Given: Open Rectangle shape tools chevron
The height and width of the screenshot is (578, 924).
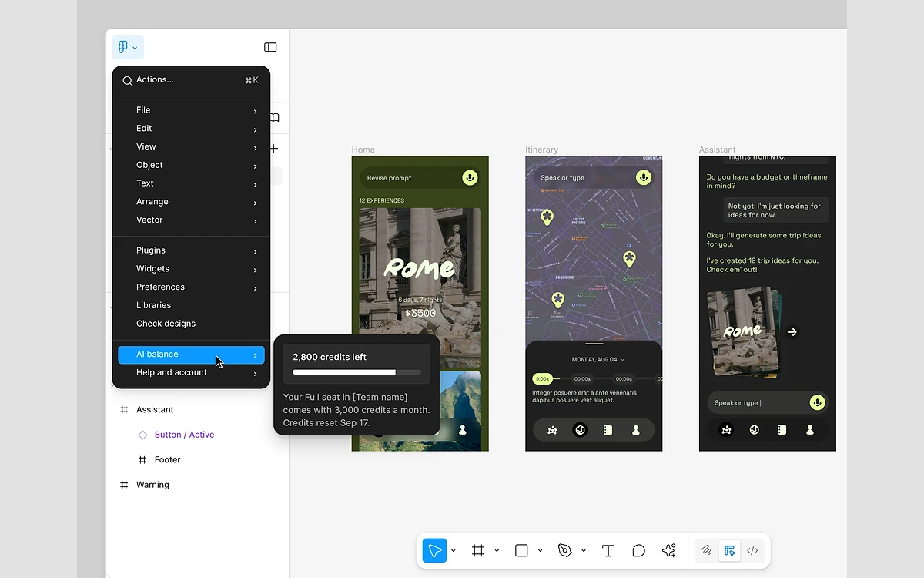Looking at the screenshot, I should 540,551.
